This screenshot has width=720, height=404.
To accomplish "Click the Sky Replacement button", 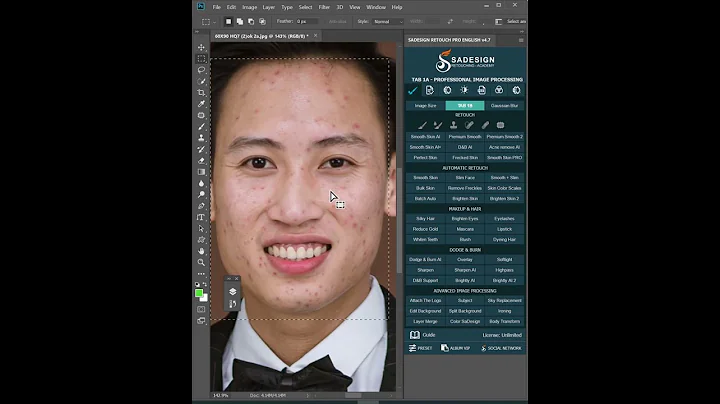I will [x=504, y=301].
